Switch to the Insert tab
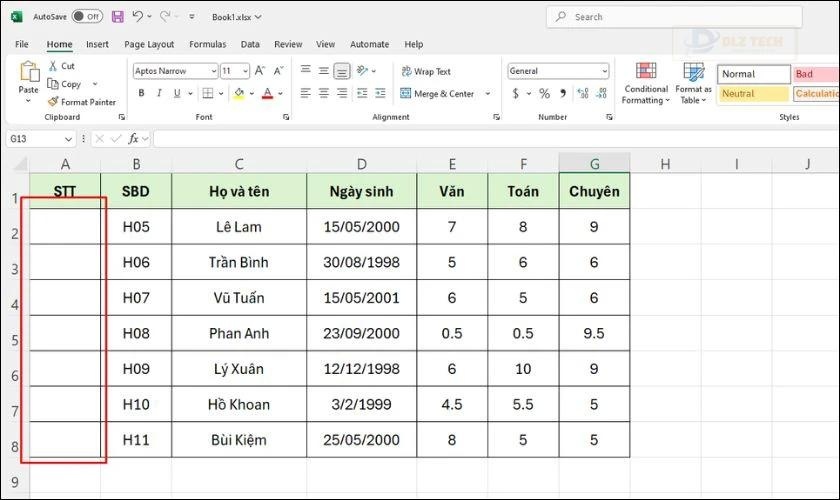Viewport: 840px width, 500px height. pos(97,44)
